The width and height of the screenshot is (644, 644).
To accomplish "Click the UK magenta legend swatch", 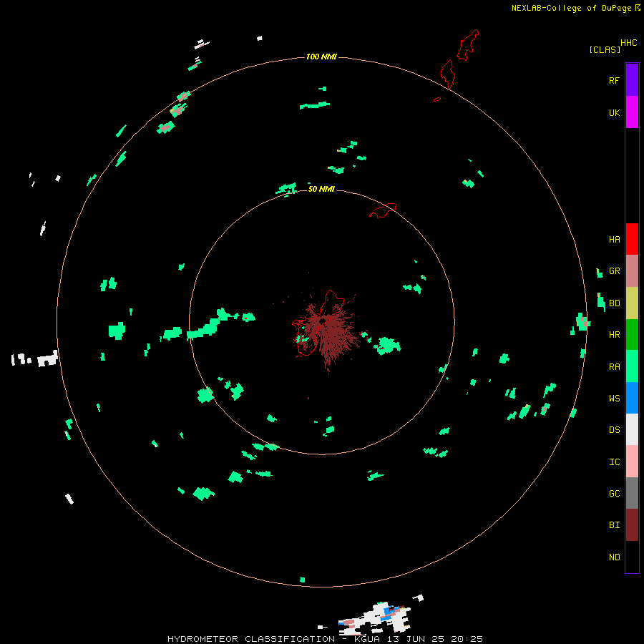I will pos(632,112).
